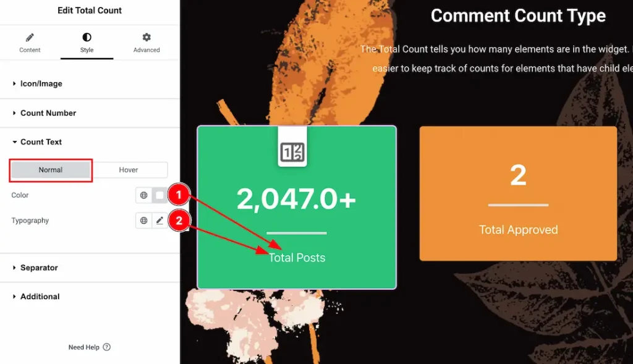The width and height of the screenshot is (633, 364).
Task: Click the Need Help link
Action: [x=83, y=347]
